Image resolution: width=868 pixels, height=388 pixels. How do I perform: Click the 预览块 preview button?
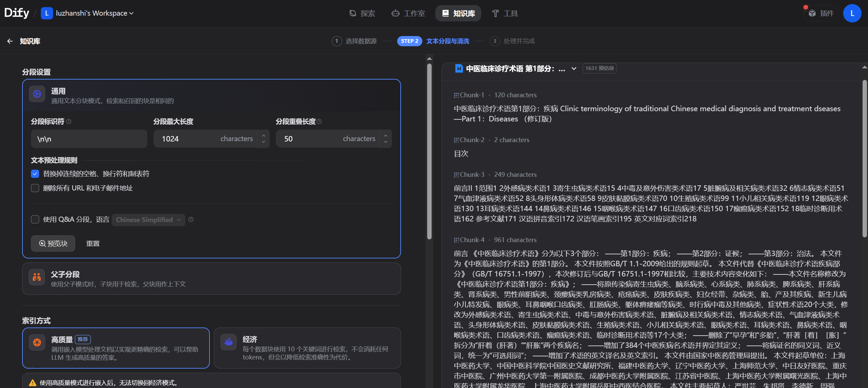click(53, 243)
